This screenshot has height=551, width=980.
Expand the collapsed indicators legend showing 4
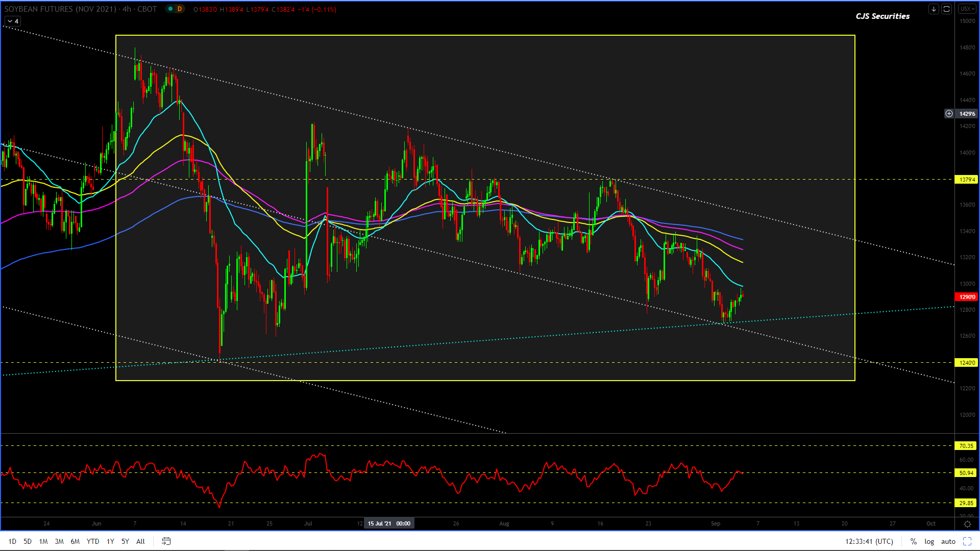13,21
